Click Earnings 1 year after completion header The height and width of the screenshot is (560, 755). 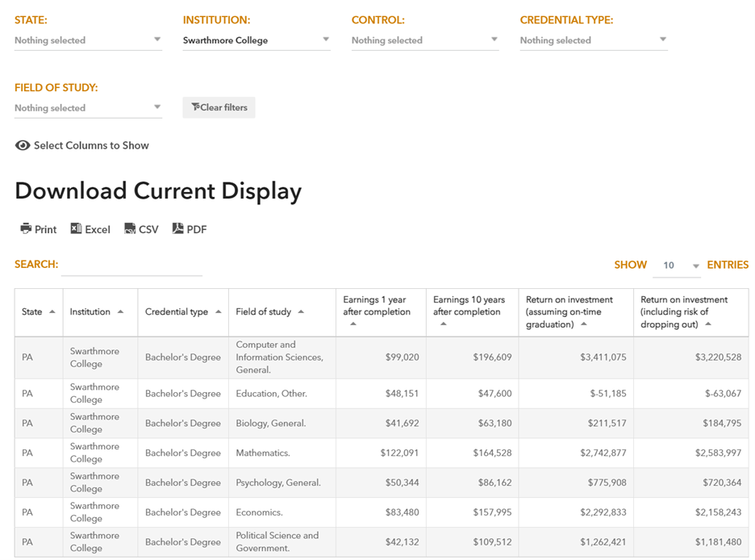click(x=381, y=312)
